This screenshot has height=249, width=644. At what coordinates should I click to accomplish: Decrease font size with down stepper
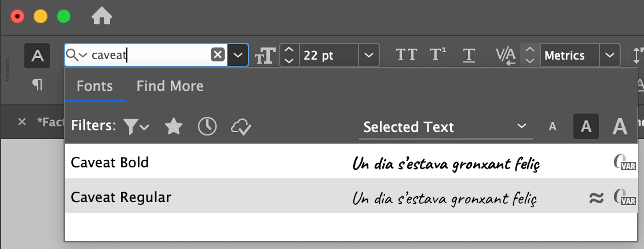point(290,60)
